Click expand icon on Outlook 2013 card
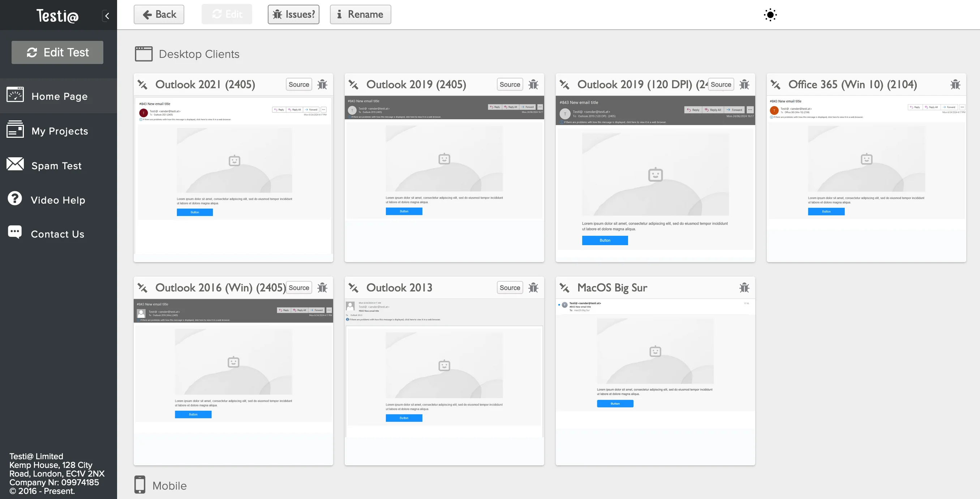Screen dimensions: 980x499 pos(353,288)
